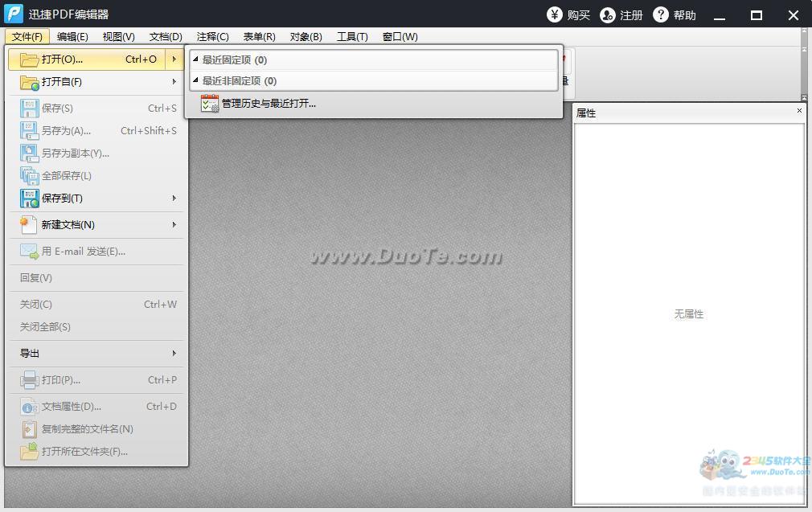Screen dimensions: 812x512
Task: Open the 表单(R) menu
Action: [259, 37]
